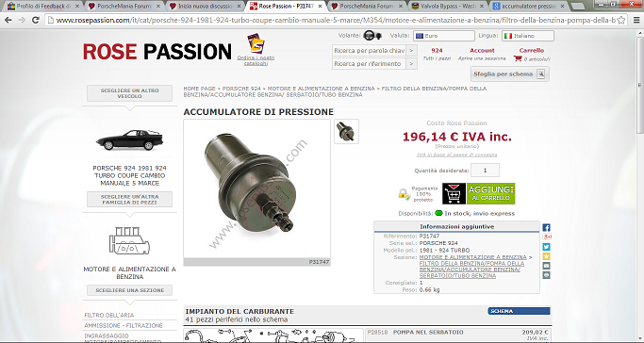Screen dimensions: 644x343
Task: Click the shopping cart Carrello icon
Action: (x=518, y=58)
